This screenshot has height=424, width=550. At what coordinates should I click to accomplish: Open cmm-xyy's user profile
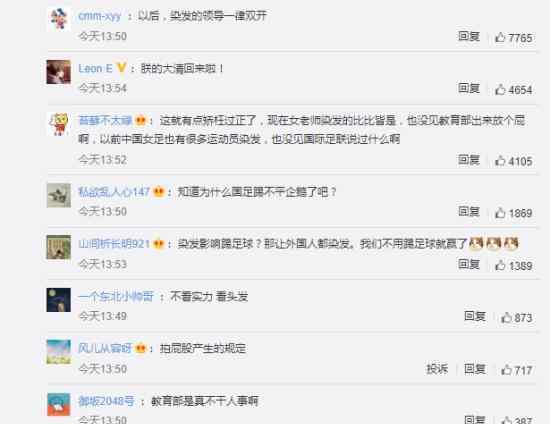click(100, 16)
